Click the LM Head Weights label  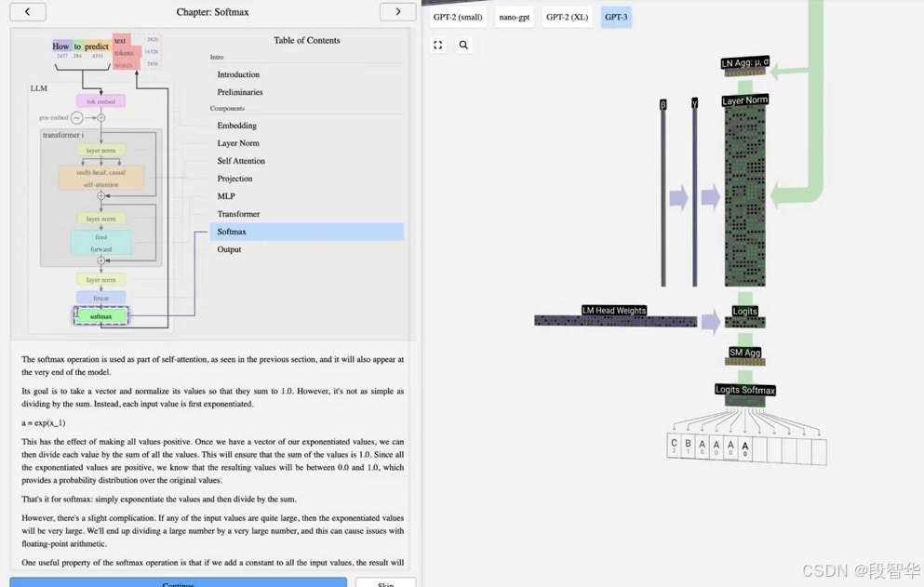coord(614,310)
